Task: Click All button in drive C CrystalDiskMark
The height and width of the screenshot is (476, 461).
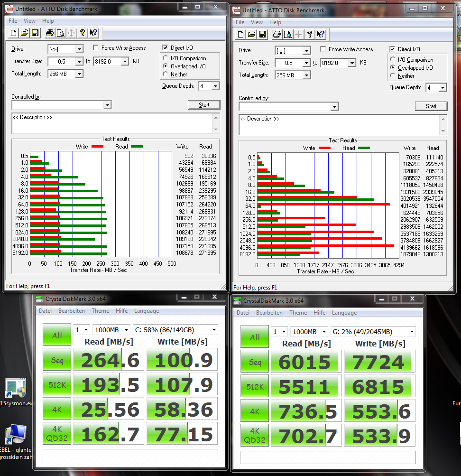Action: pos(57,335)
